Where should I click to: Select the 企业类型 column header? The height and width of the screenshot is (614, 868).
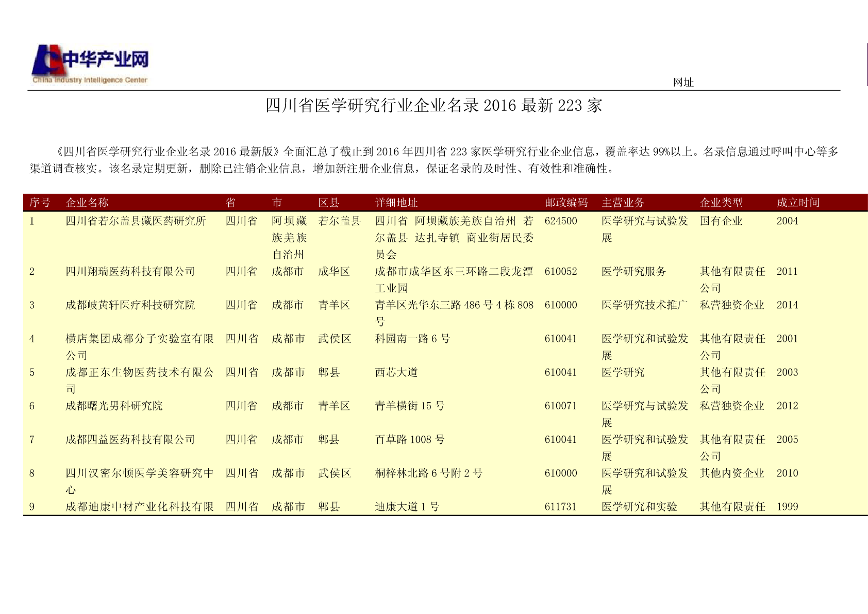(721, 203)
